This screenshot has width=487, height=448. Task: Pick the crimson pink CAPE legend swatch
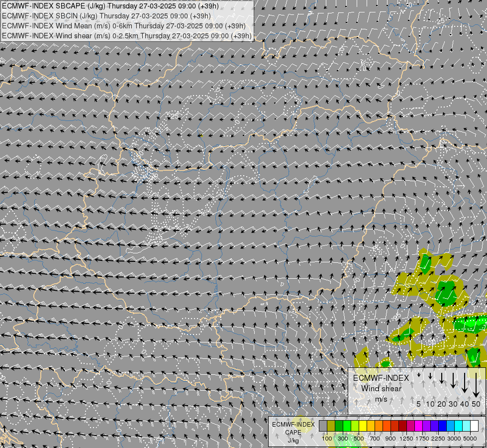coord(410,426)
